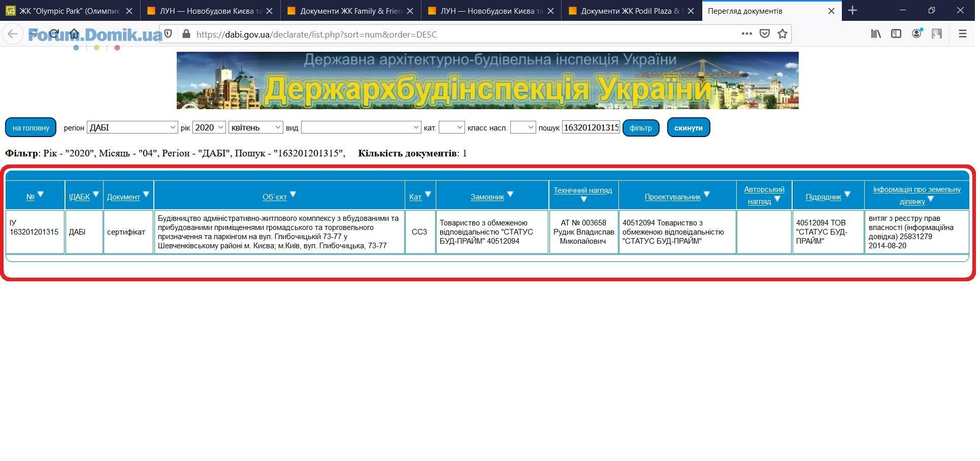The image size is (980, 461).
Task: Click the CC3 category cell
Action: tap(419, 232)
